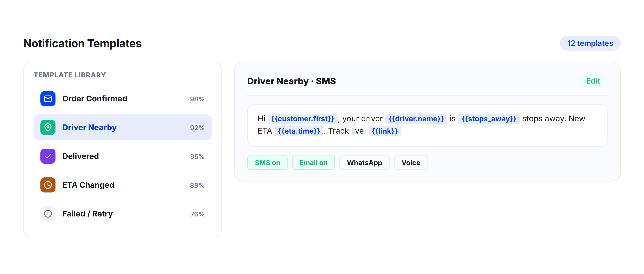Click the {{eta.time}} variable token

(x=299, y=131)
